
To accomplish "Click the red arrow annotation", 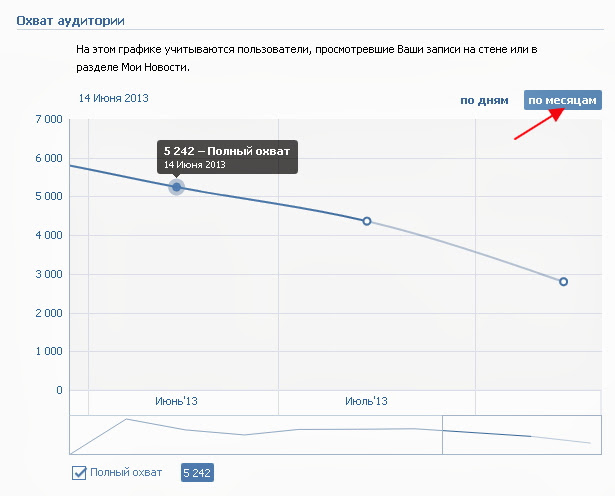I will tap(539, 125).
